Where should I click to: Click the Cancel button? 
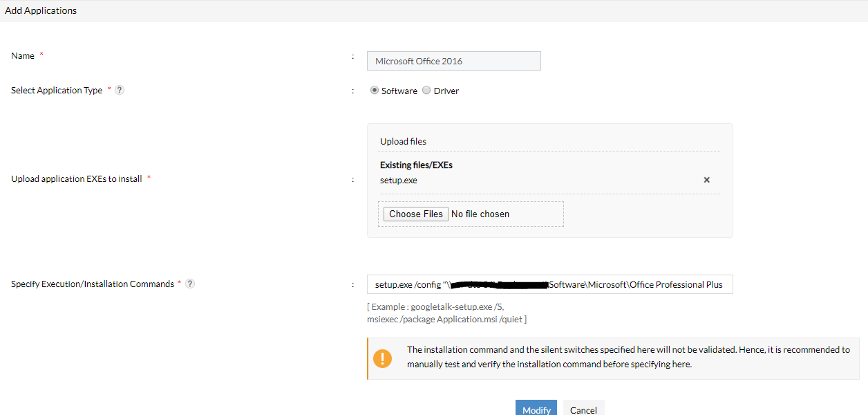tap(583, 407)
